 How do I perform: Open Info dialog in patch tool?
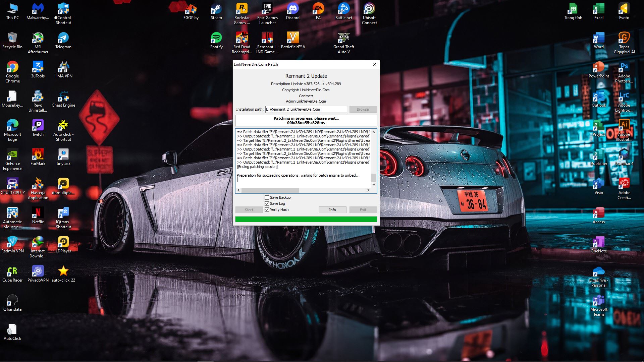[x=332, y=209]
